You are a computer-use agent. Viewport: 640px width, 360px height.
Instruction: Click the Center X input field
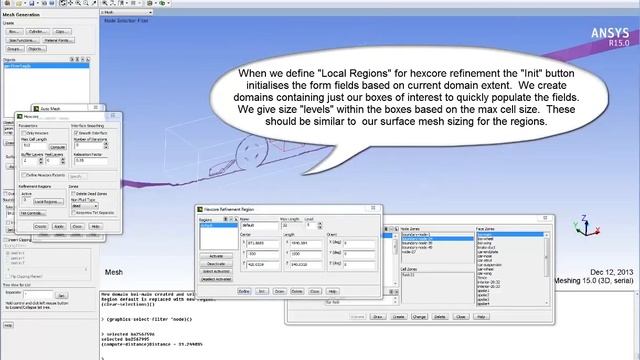click(262, 243)
